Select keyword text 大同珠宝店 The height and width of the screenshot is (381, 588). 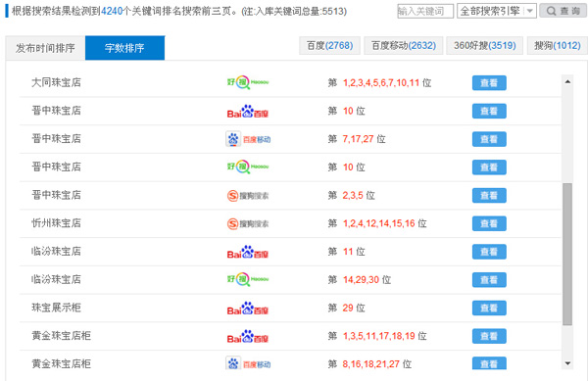coord(56,82)
